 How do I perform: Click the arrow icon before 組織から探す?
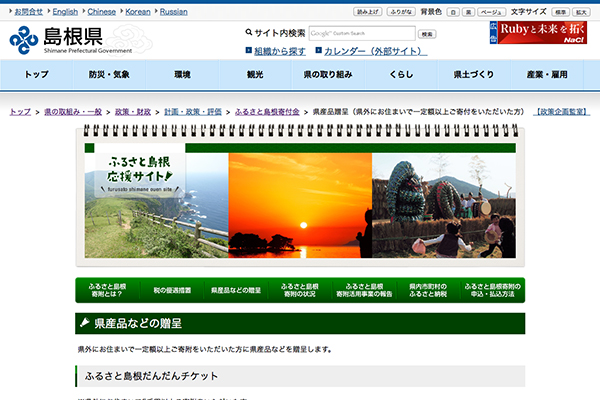point(248,50)
